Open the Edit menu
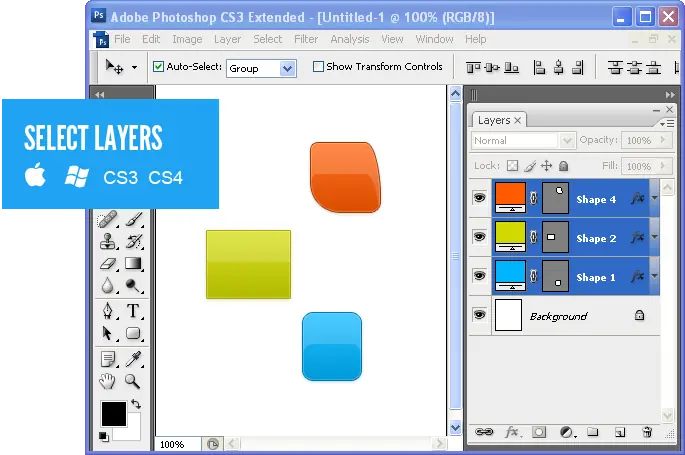Viewport: 685px width, 455px height. [151, 39]
